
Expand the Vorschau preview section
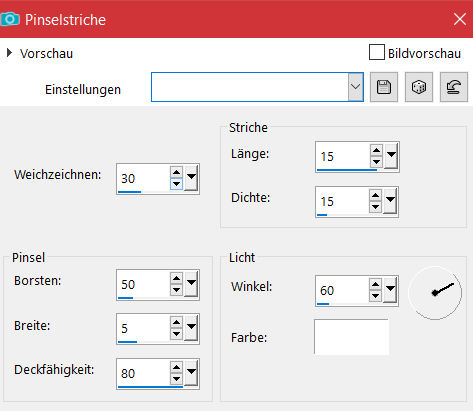[9, 52]
